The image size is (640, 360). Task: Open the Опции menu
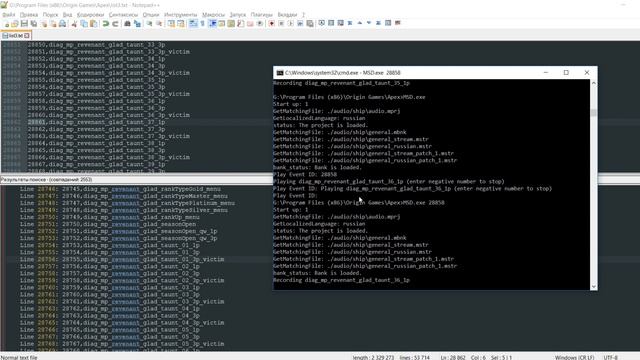point(151,15)
